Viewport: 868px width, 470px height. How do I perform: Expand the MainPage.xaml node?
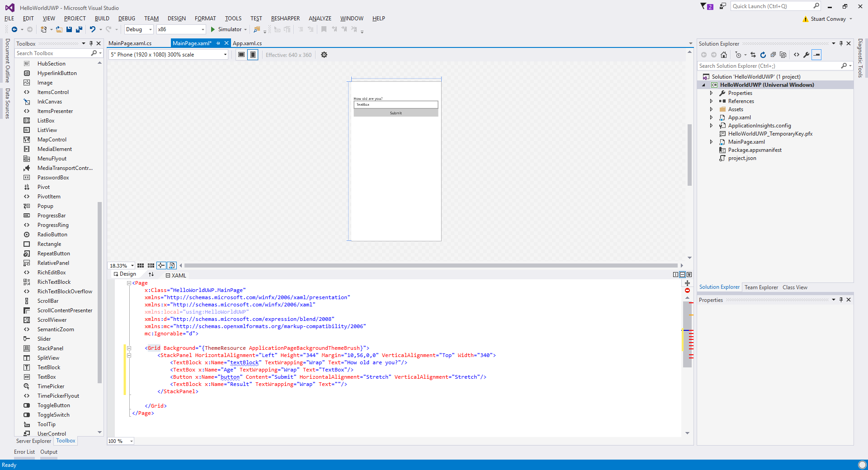point(711,142)
